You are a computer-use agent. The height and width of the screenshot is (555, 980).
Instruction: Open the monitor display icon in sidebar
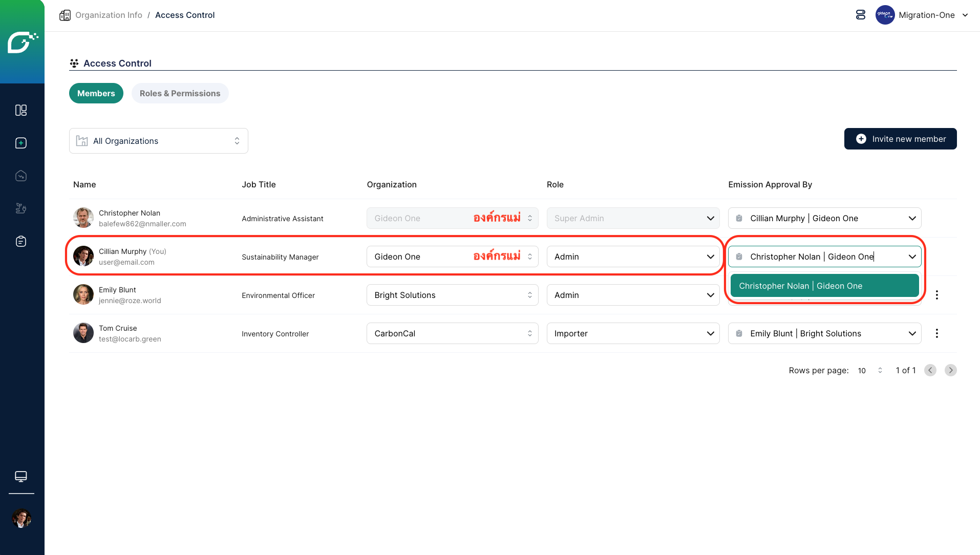click(21, 476)
